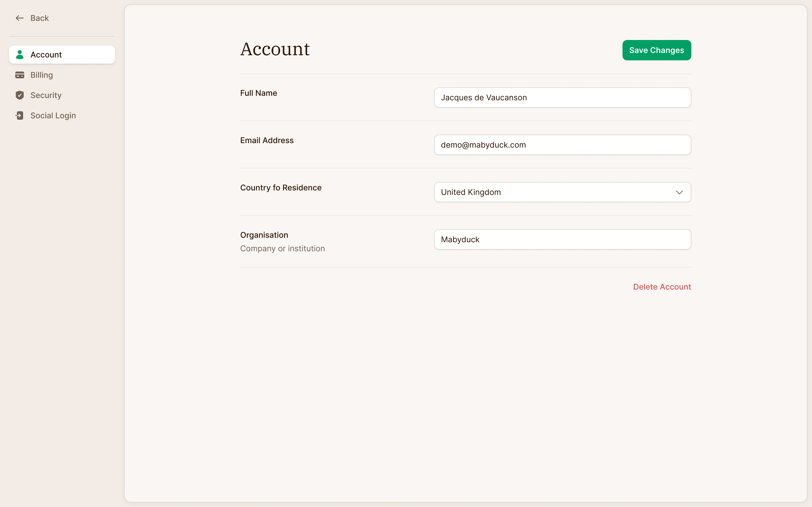Focus the Full Name input field

coord(563,97)
